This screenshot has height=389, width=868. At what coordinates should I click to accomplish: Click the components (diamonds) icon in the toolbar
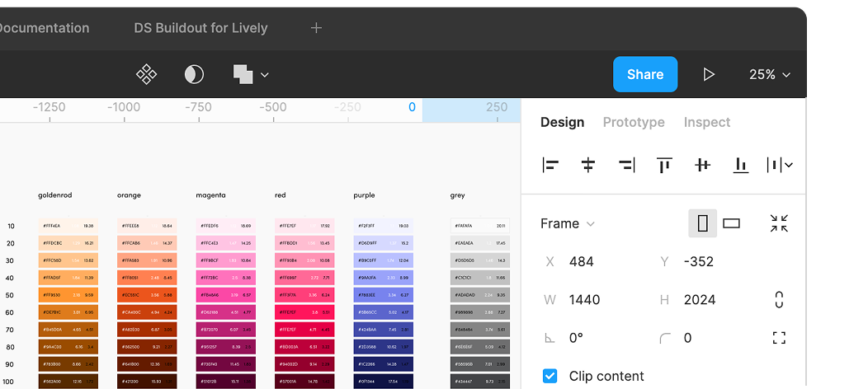pos(146,75)
